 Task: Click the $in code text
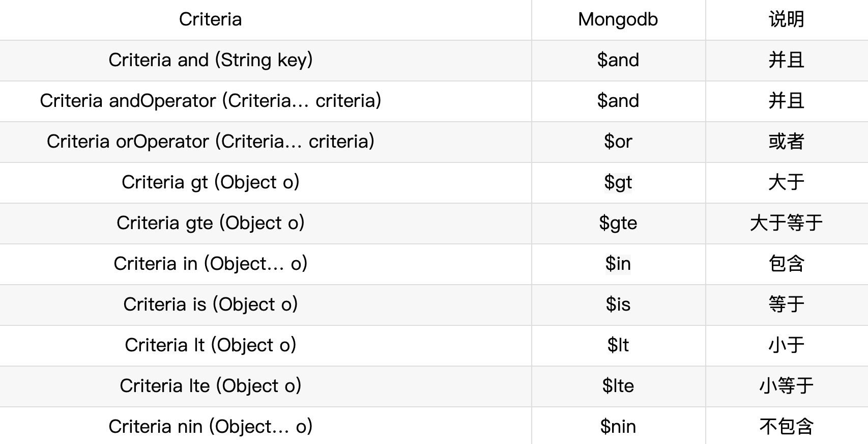coord(618,264)
